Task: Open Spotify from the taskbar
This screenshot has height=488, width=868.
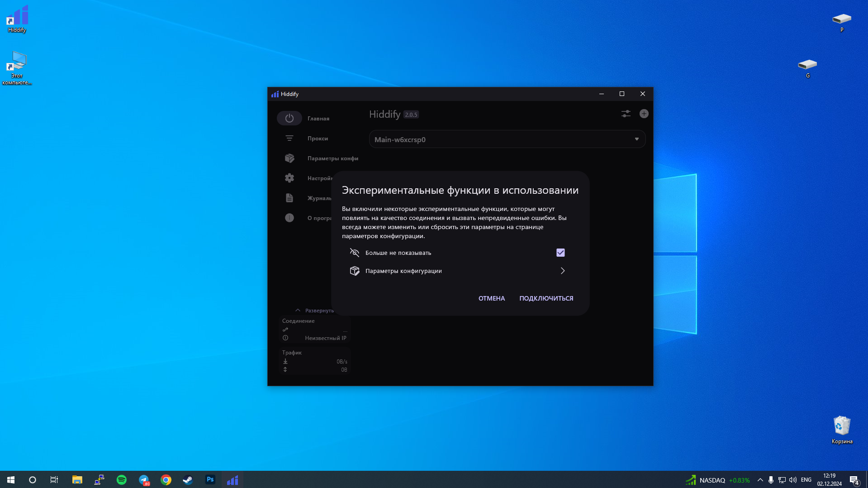Action: 122,480
